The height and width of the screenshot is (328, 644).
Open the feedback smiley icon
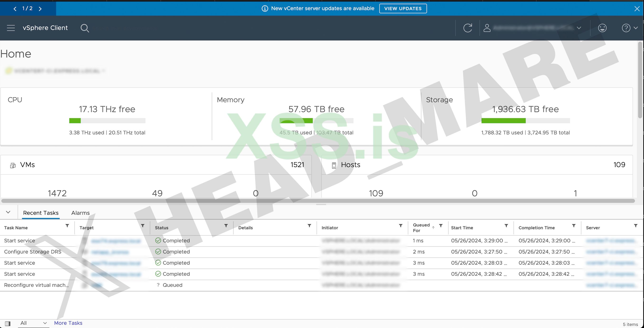[602, 28]
